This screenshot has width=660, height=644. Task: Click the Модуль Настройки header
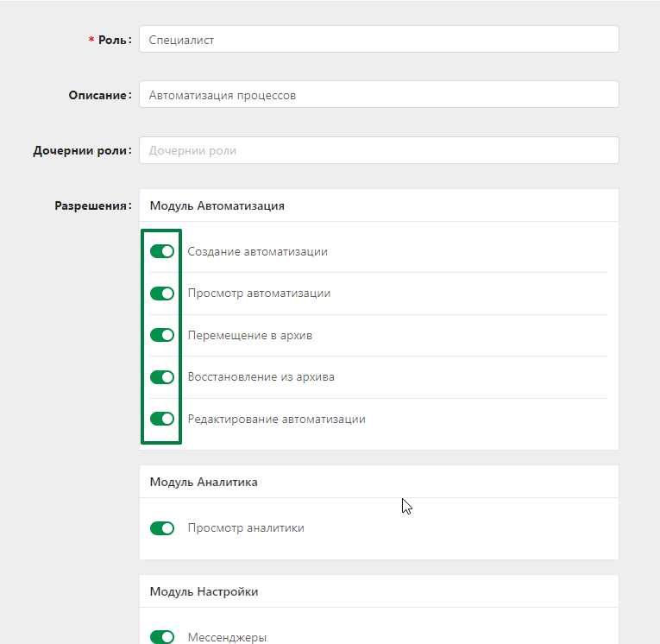(x=204, y=592)
